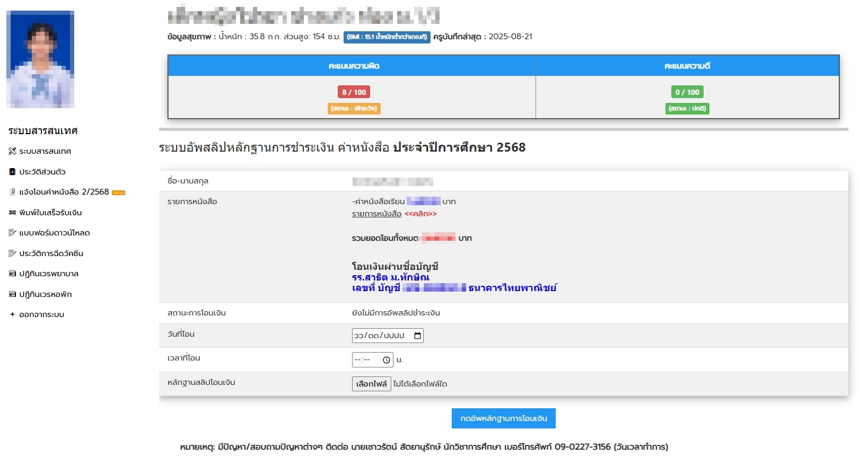Click the calendar icon beside ปฏิทินเวรพยาบาล

pos(12,274)
